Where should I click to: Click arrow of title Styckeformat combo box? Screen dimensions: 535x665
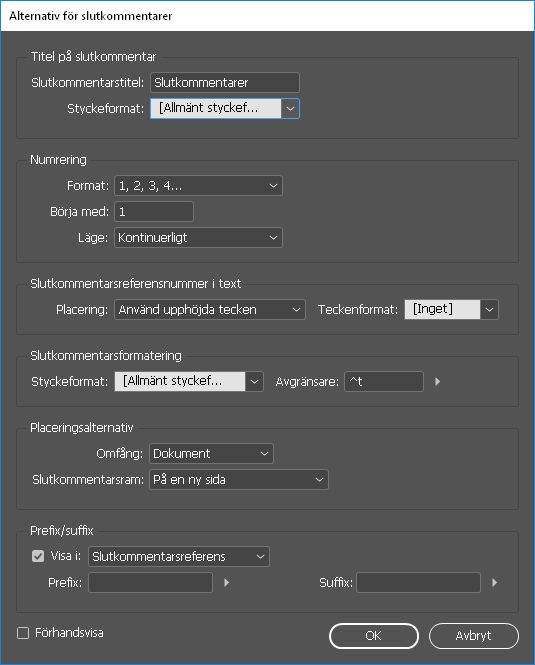point(290,109)
